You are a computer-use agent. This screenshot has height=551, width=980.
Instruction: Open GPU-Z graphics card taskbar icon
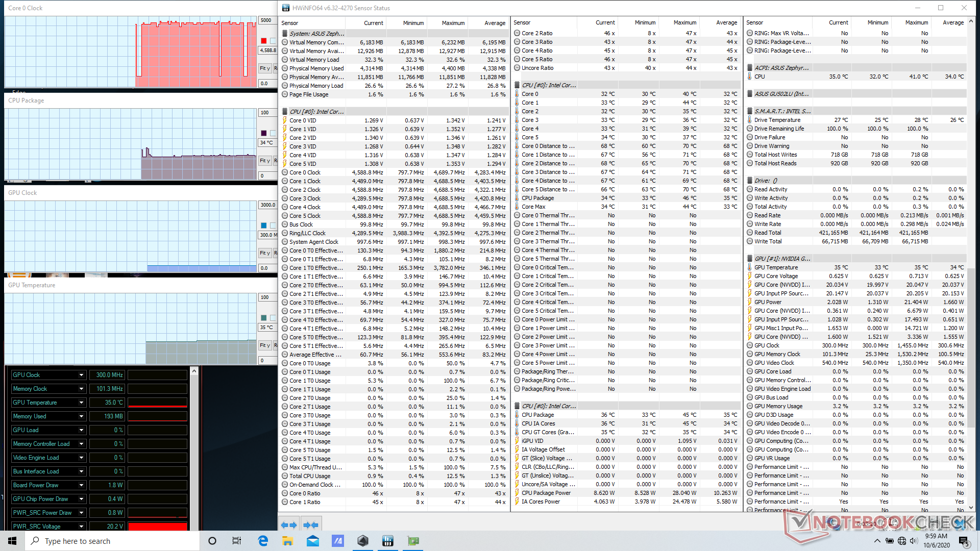(413, 541)
